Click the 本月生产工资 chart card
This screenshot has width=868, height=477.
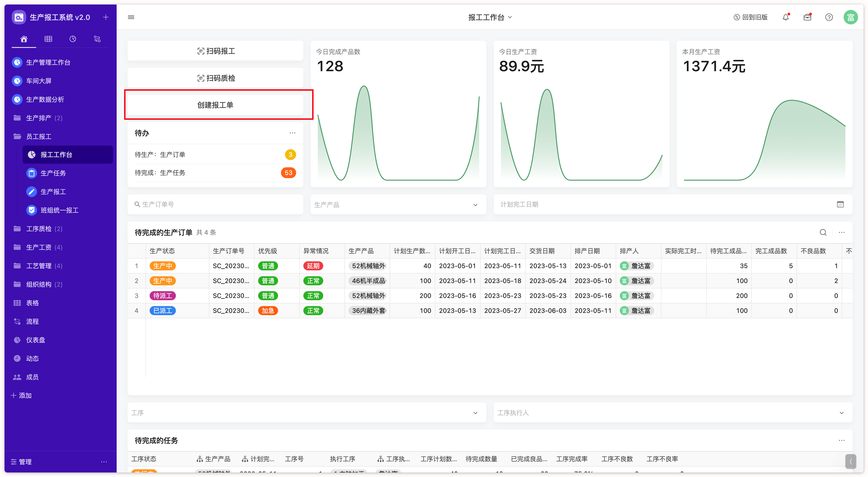pos(764,114)
